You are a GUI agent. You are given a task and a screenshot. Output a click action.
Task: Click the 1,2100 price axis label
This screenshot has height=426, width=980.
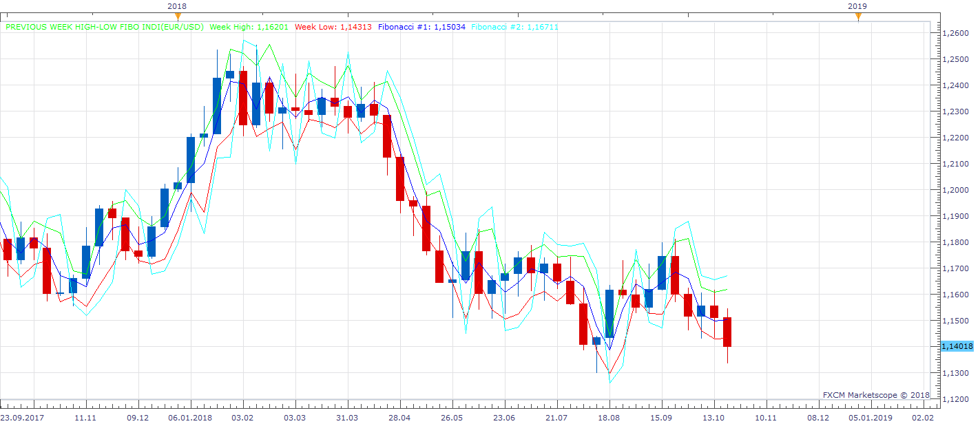(x=955, y=164)
